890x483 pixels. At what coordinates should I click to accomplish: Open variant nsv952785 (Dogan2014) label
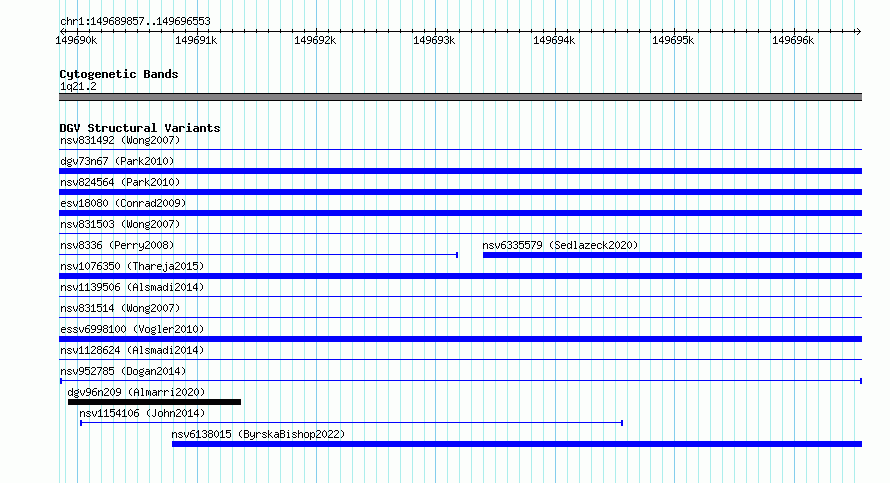click(x=123, y=371)
